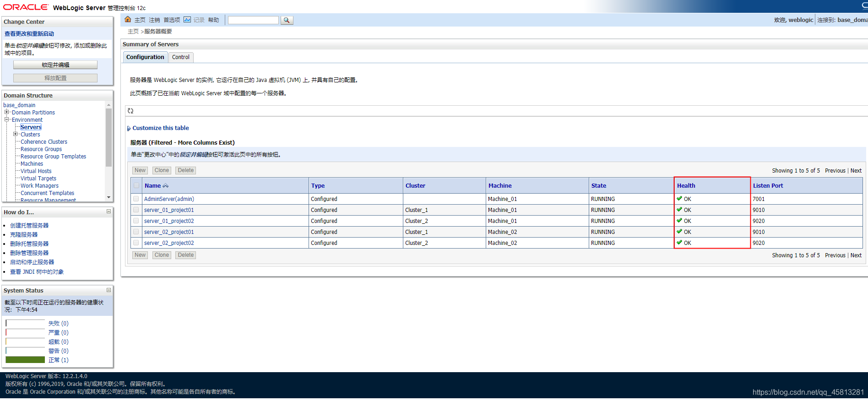Click 主页 in the top toolbar
The image size is (868, 401).
click(x=140, y=20)
